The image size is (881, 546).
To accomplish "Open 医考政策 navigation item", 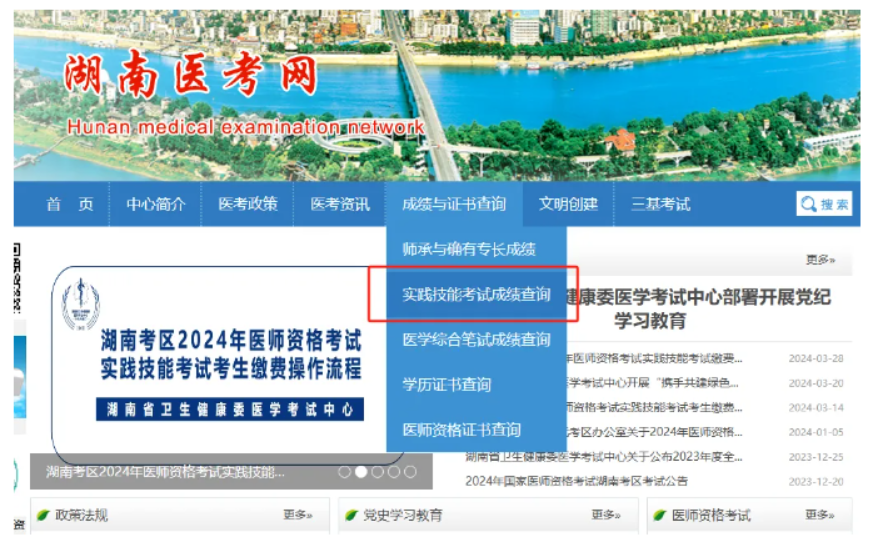I will click(x=248, y=204).
